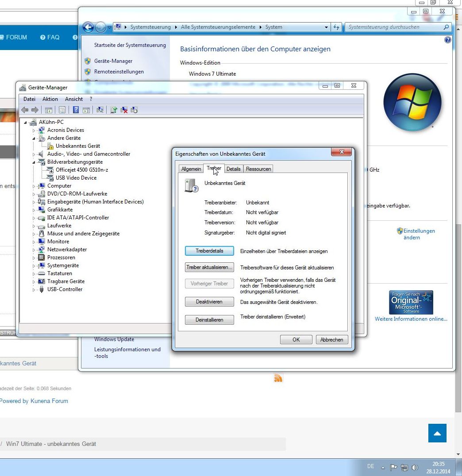Open the Aktion menu
Viewport: 462px width, 476px height.
pyautogui.click(x=50, y=99)
